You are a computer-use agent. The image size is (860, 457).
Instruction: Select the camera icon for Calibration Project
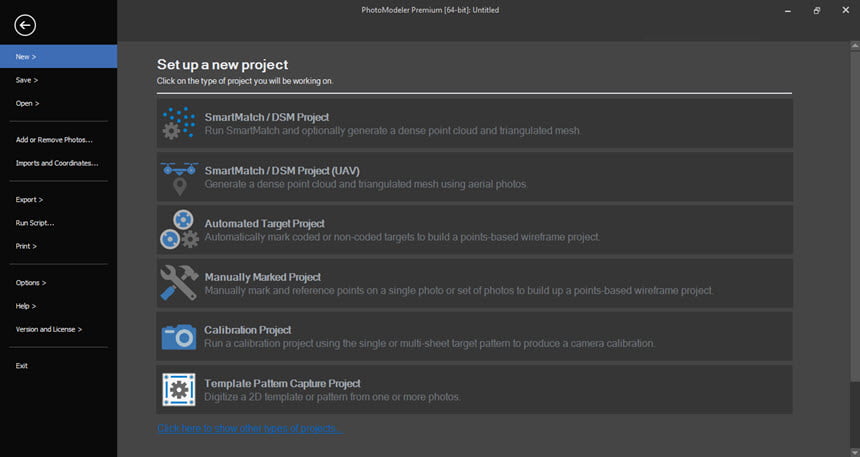tap(179, 336)
